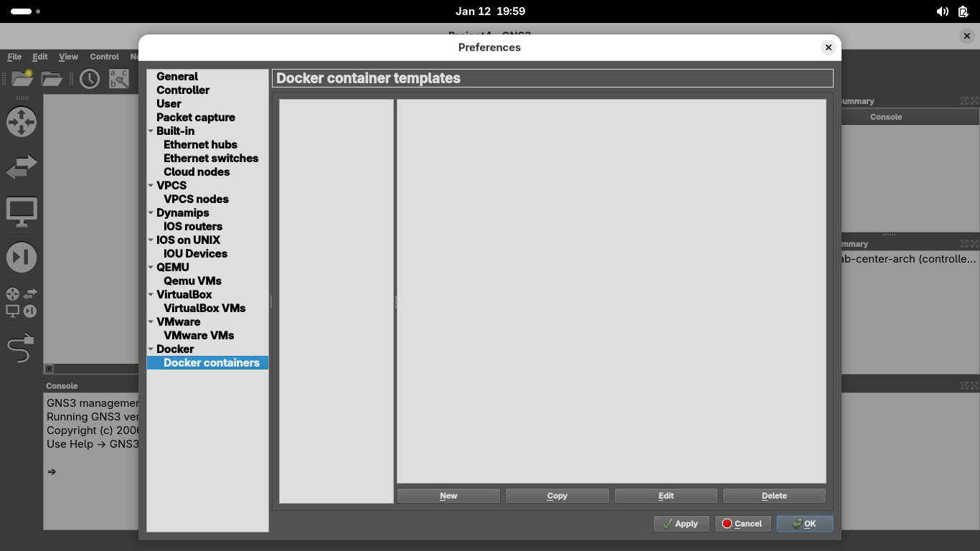
Task: Browse end devices monitor icon
Action: (22, 212)
